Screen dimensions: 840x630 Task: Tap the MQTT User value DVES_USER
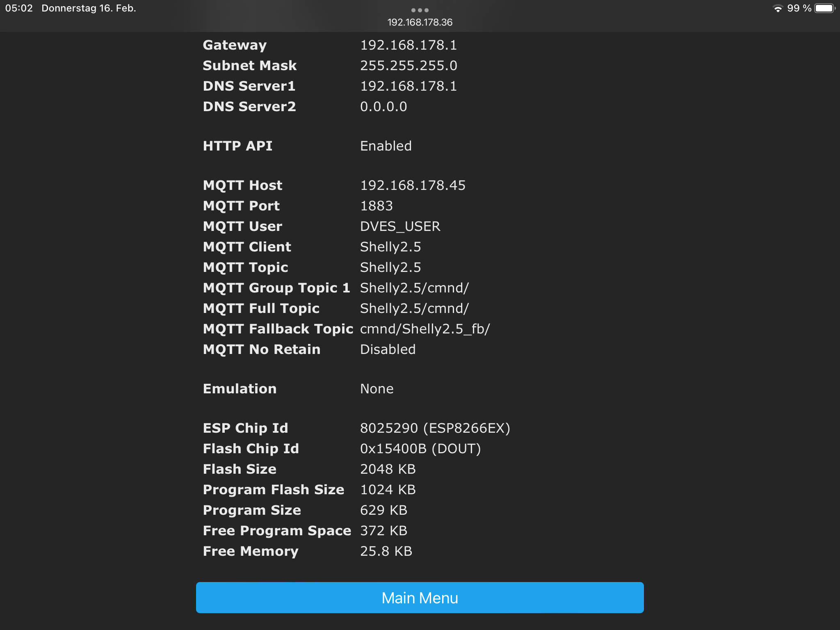[x=400, y=226]
